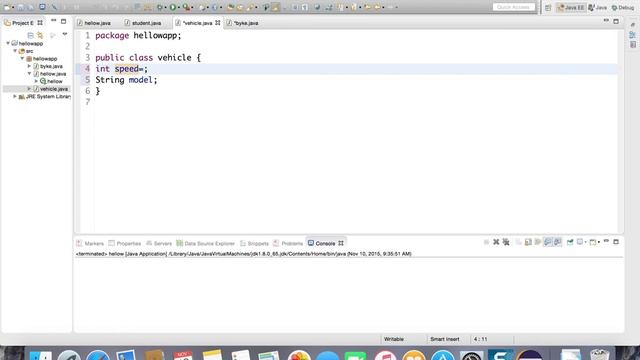This screenshot has width=640, height=360.
Task: Click Pin Console icon
Action: tap(570, 242)
